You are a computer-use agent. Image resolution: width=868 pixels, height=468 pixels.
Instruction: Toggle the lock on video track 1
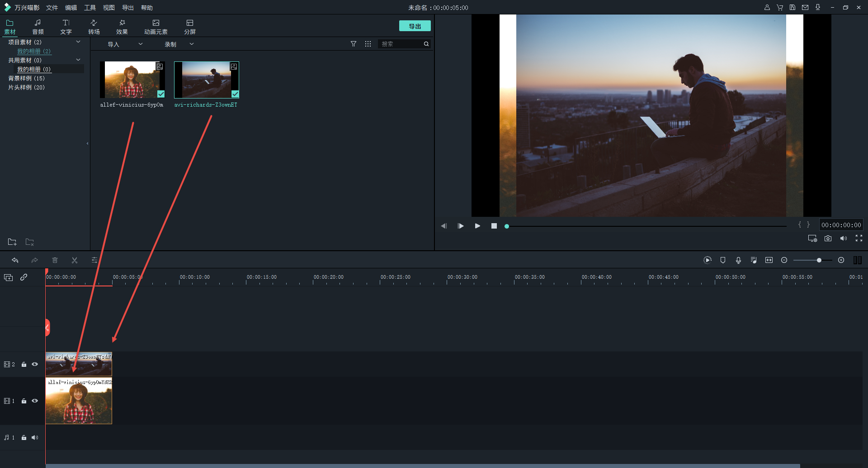point(24,401)
